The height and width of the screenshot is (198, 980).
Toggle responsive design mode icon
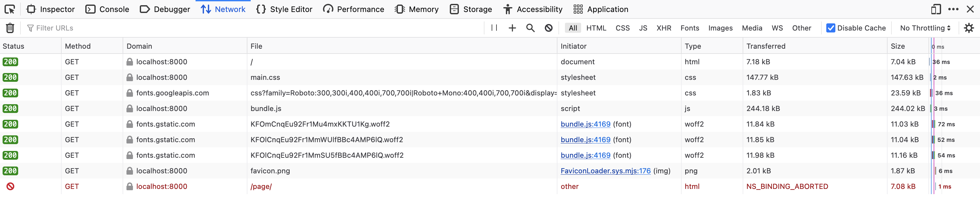[936, 9]
